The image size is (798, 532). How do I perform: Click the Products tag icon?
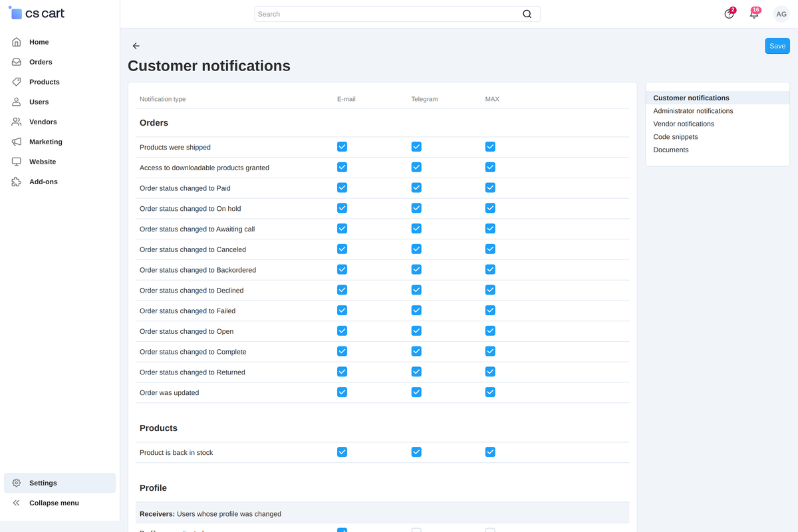pyautogui.click(x=17, y=82)
